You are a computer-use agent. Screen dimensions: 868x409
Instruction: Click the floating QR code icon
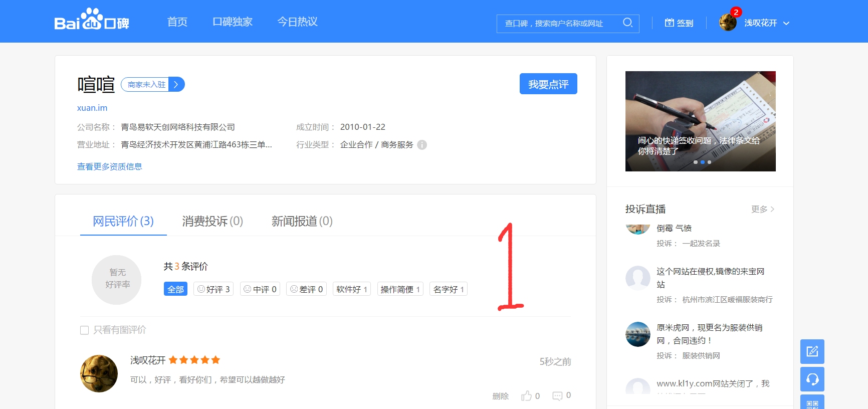(812, 402)
